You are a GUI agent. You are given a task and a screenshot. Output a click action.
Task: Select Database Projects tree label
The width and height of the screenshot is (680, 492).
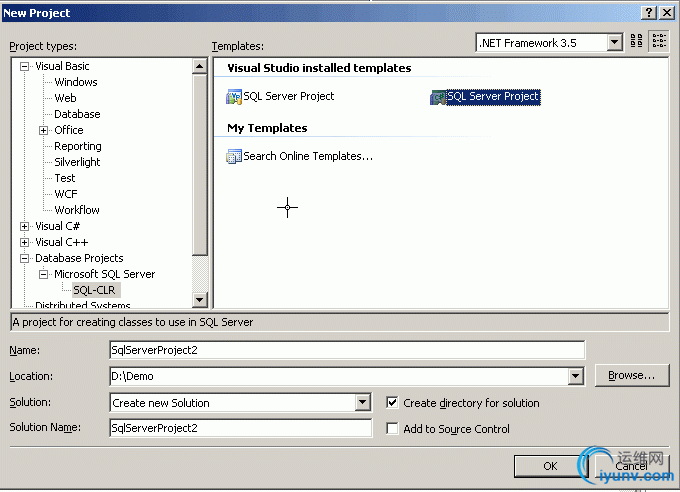[x=79, y=259]
